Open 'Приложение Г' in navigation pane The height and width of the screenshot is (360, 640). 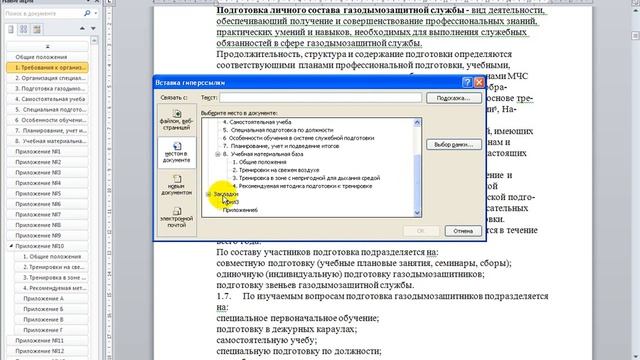51,330
